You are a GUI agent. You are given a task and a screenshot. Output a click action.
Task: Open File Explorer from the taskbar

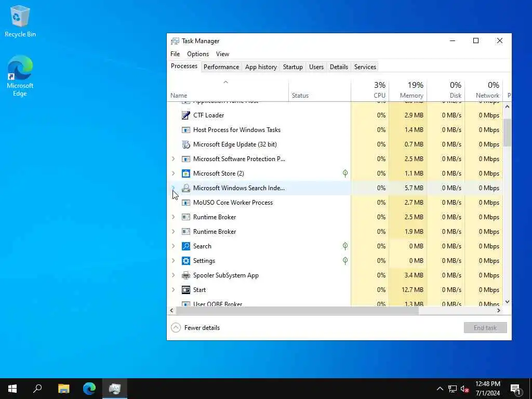63,389
